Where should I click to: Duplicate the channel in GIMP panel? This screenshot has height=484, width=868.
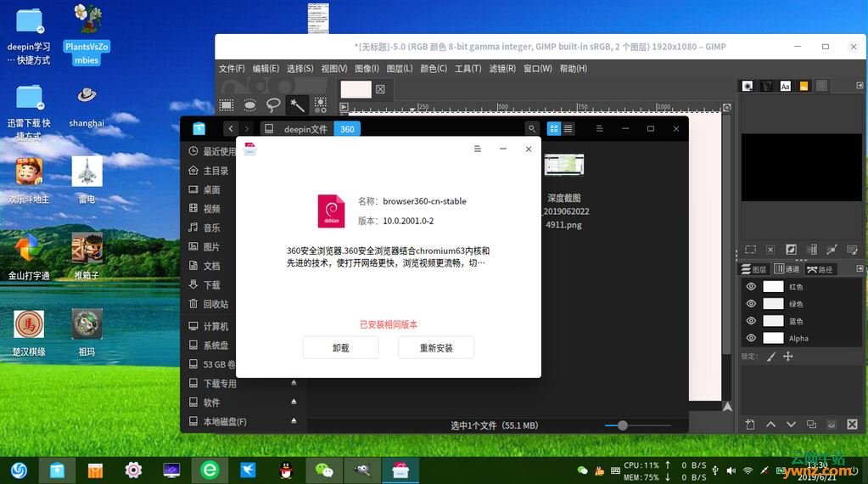point(811,425)
